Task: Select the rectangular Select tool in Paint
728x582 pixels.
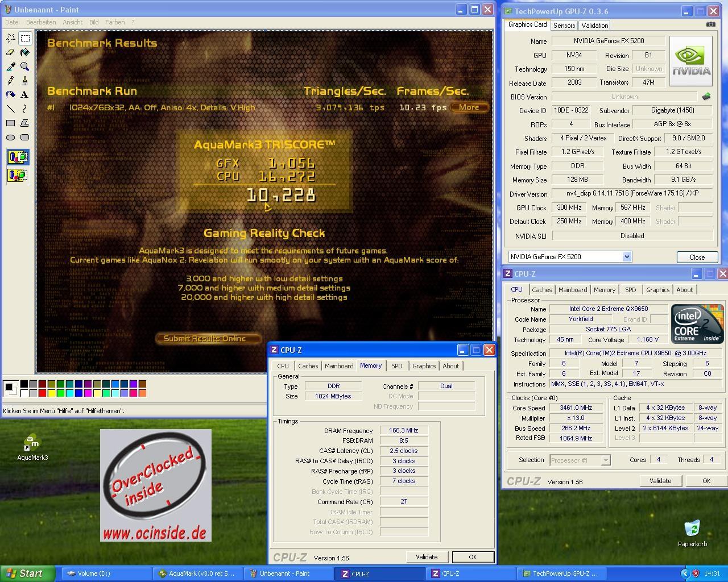Action: pos(25,38)
